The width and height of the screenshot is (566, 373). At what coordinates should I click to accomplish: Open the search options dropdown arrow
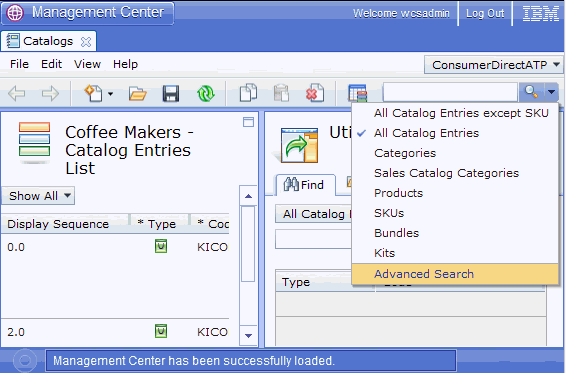coord(551,92)
